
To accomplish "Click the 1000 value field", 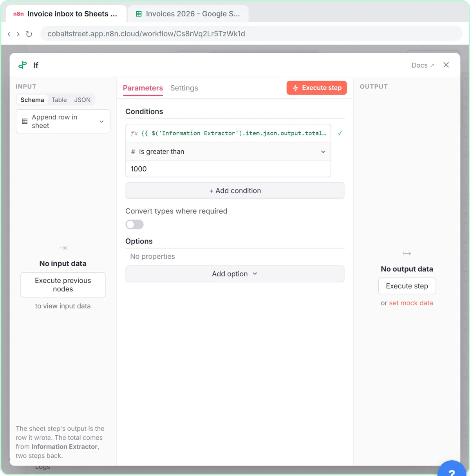I will coord(228,169).
